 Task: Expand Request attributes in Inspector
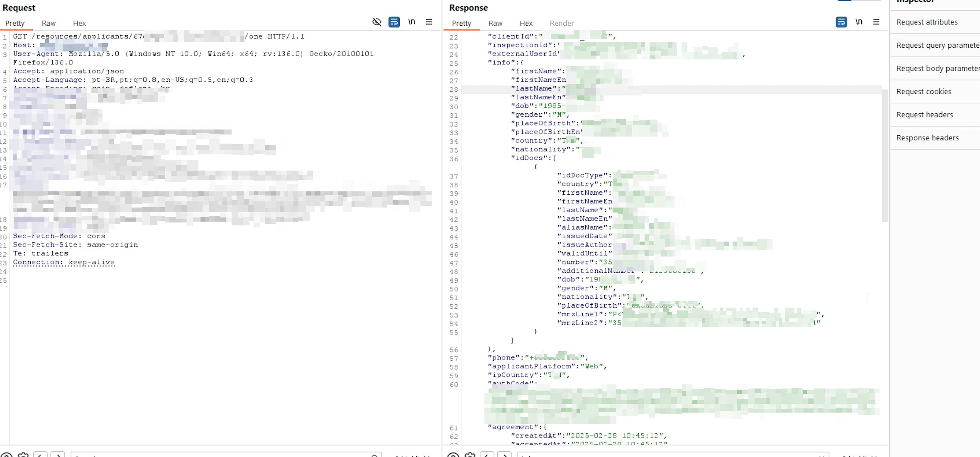926,22
